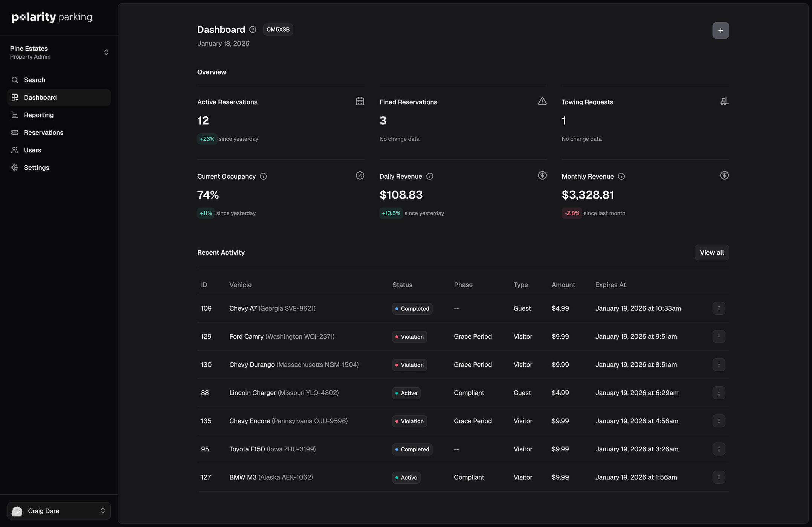Viewport: 812px width, 527px height.
Task: Click the plus button in the top right
Action: click(x=720, y=30)
